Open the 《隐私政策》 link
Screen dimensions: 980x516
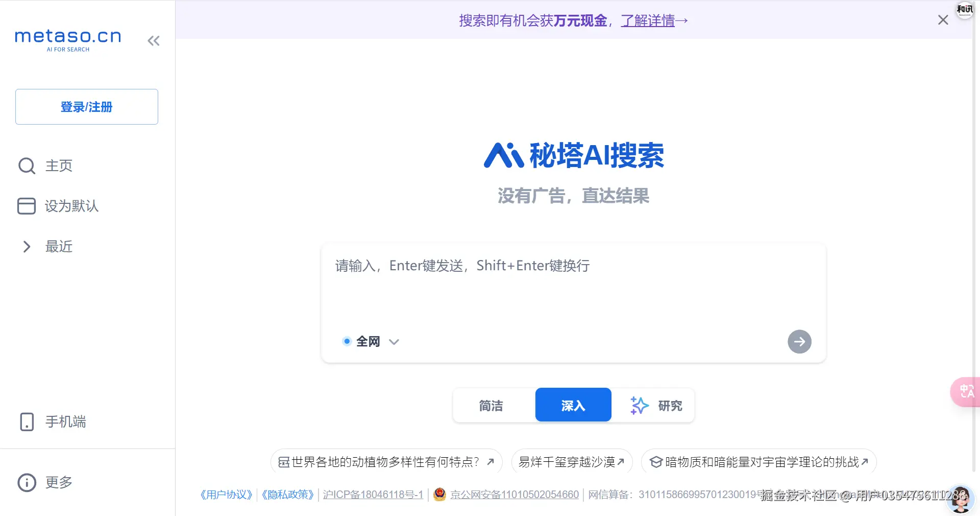(x=287, y=495)
